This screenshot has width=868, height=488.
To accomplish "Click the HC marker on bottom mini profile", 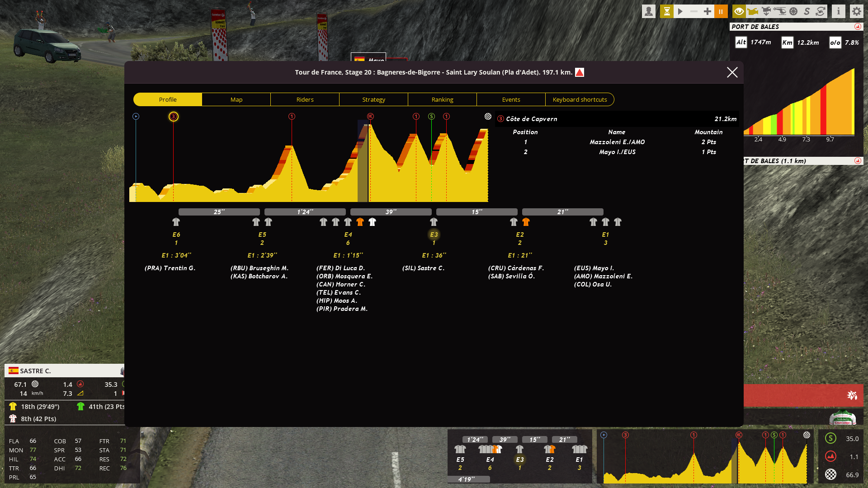I will 739,435.
